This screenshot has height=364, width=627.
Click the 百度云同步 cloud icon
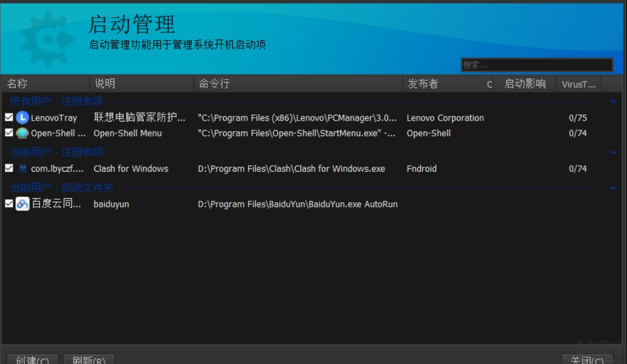(x=22, y=204)
